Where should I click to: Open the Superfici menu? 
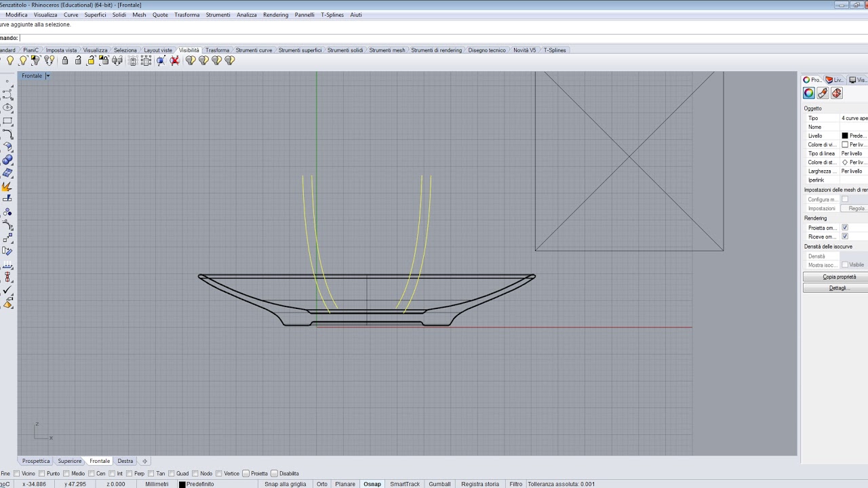pos(95,15)
